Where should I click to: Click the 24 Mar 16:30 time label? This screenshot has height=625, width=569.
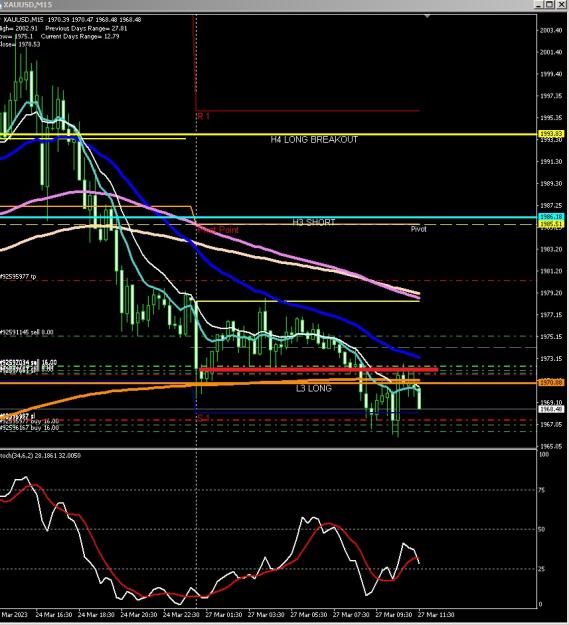coord(54,615)
